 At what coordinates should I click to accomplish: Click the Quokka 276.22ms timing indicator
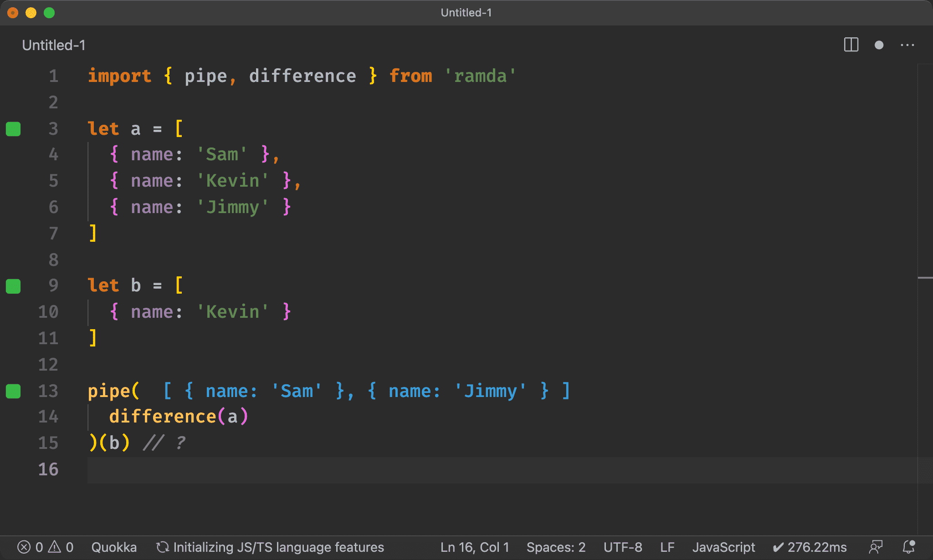tap(810, 547)
